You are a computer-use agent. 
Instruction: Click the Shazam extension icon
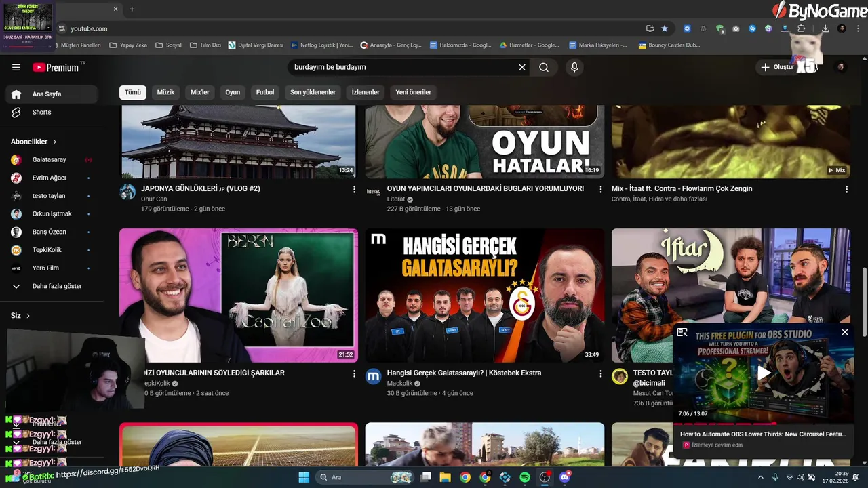coord(752,28)
